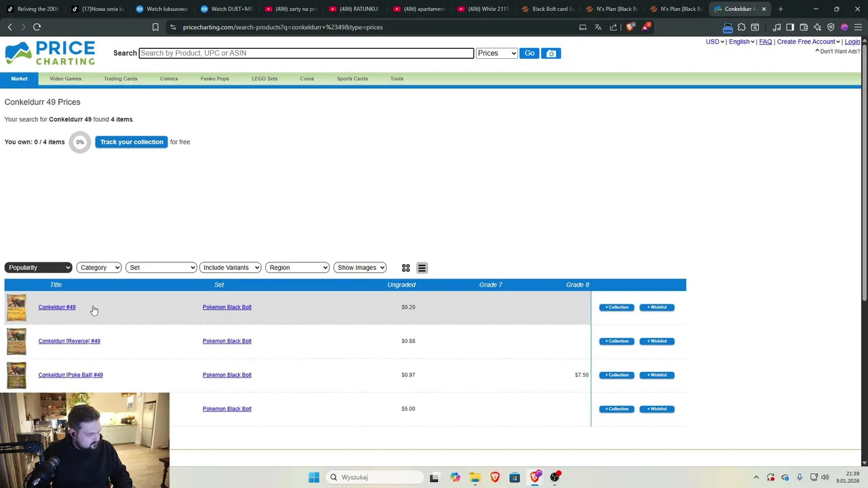Open LEGO Sets nav menu
The width and height of the screenshot is (868, 488).
click(264, 79)
